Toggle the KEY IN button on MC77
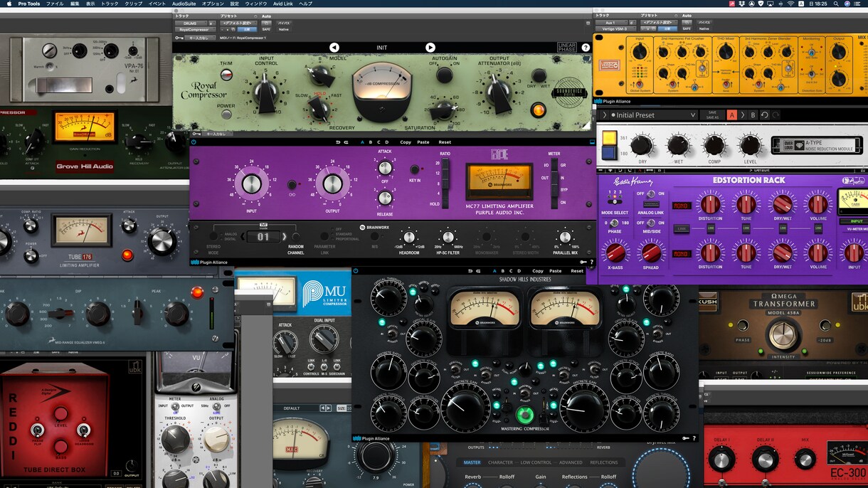868x488 pixels. point(413,169)
